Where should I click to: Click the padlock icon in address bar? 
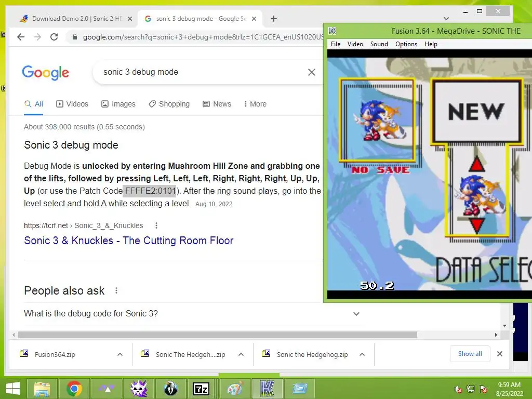click(x=75, y=37)
